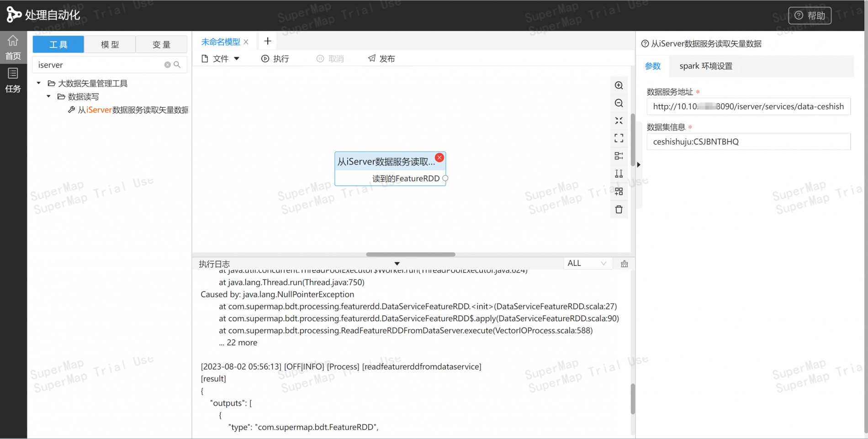Viewport: 868px width, 439px height.
Task: Open the ALL log level dropdown
Action: [587, 263]
